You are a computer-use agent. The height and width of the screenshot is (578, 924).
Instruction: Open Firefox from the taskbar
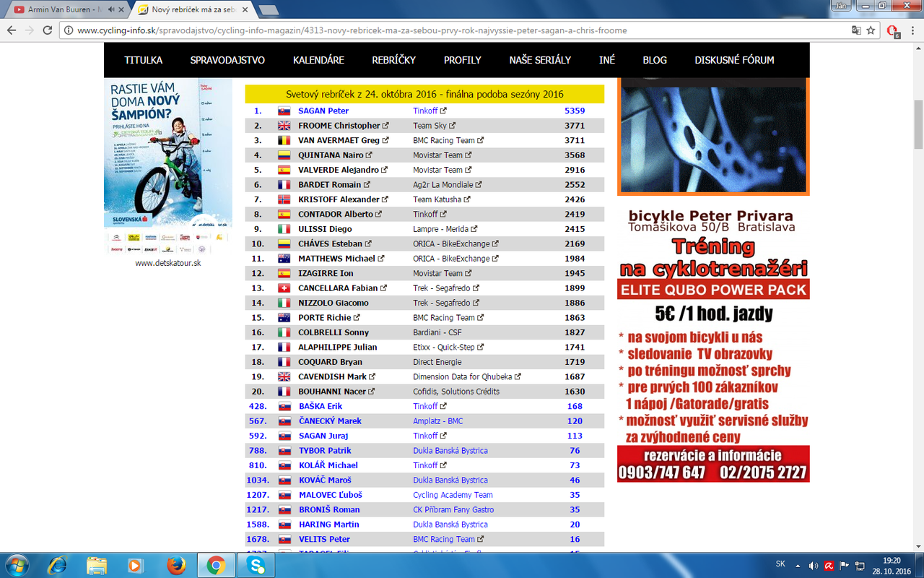click(175, 565)
